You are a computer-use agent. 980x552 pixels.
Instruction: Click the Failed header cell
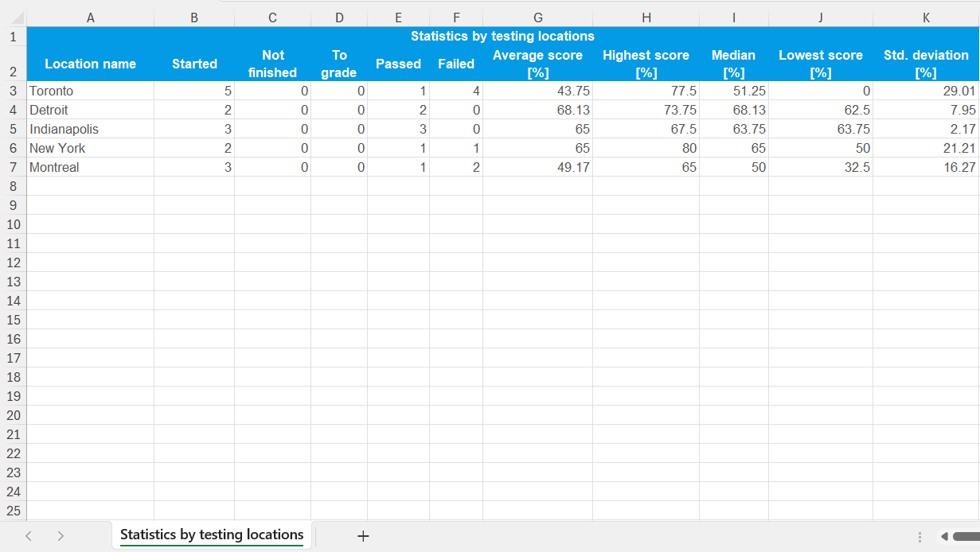coord(456,64)
